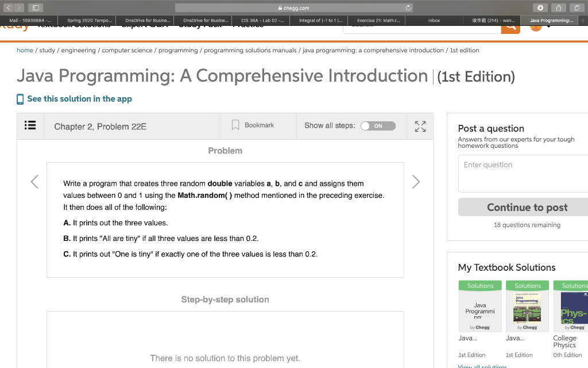Enter fullscreen view with the expand icon
Viewport: 588px width, 368px height.
420,126
